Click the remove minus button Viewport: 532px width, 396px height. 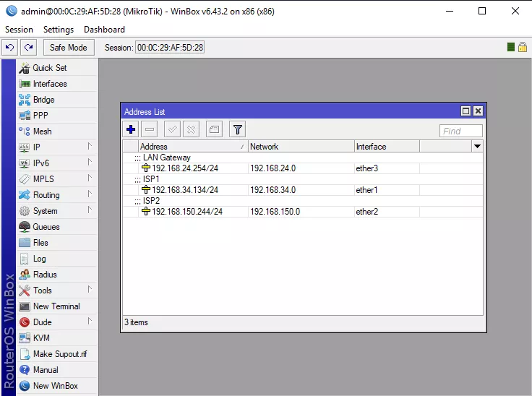pyautogui.click(x=150, y=129)
